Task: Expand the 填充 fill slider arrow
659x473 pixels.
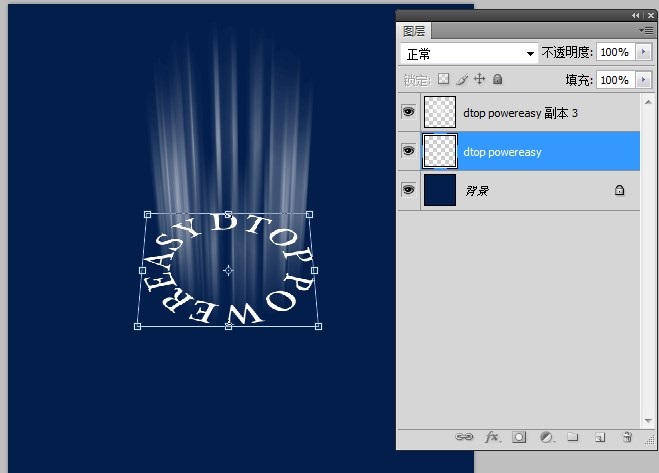Action: [642, 79]
